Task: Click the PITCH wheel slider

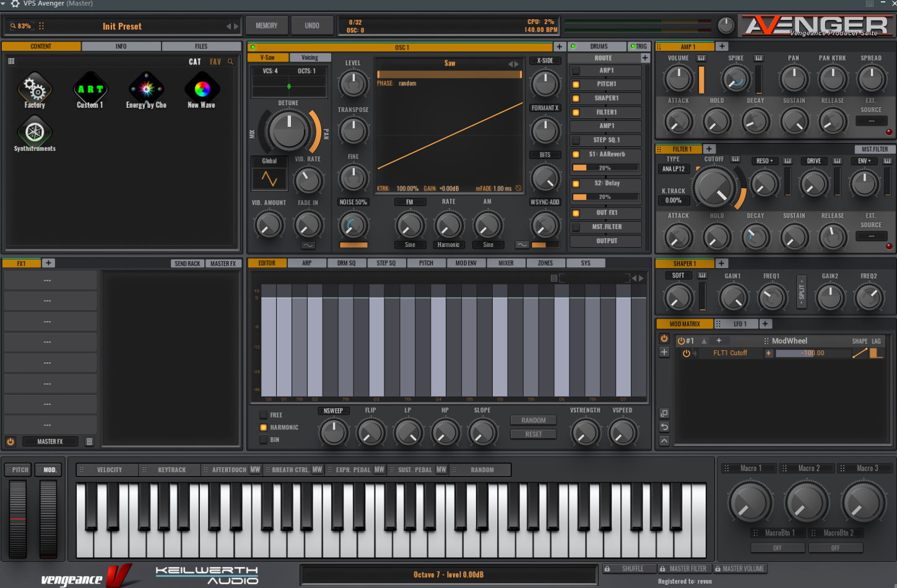Action: (18, 519)
